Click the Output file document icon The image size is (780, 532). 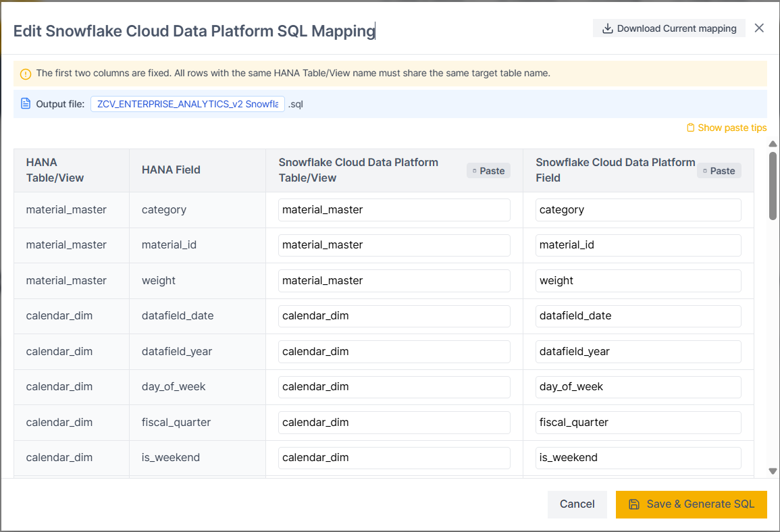coord(26,104)
